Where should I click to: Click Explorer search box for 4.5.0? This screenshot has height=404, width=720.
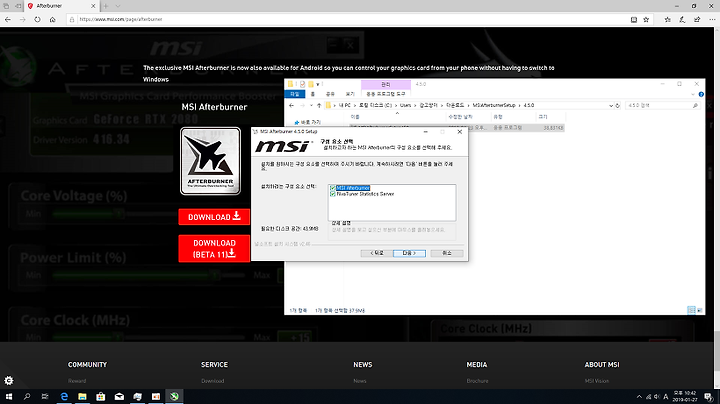[x=663, y=106]
